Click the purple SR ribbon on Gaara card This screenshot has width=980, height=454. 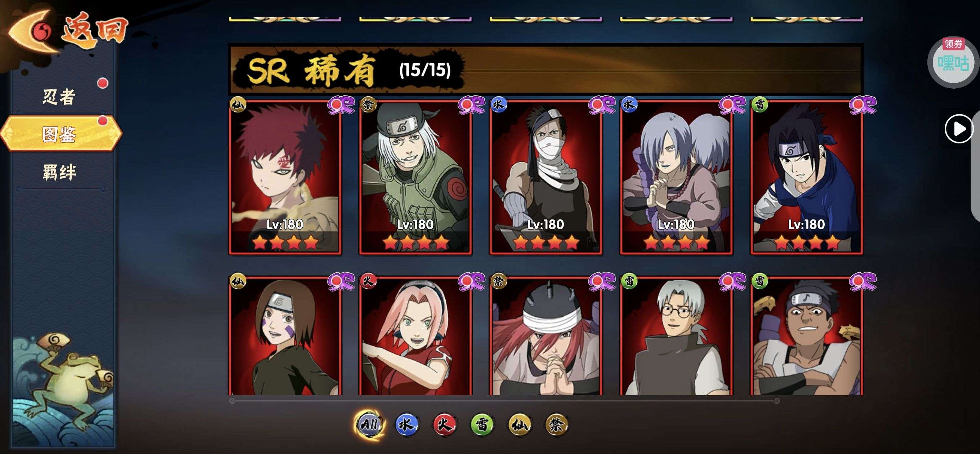point(341,104)
